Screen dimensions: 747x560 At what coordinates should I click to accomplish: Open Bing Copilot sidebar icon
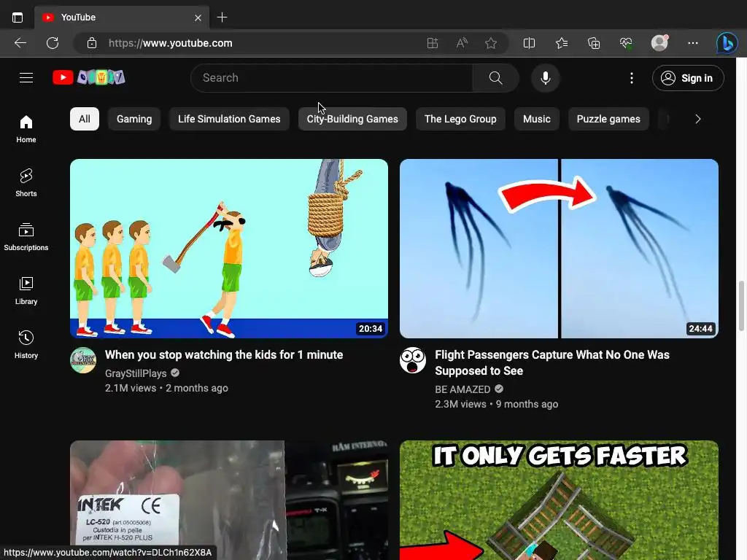[727, 43]
